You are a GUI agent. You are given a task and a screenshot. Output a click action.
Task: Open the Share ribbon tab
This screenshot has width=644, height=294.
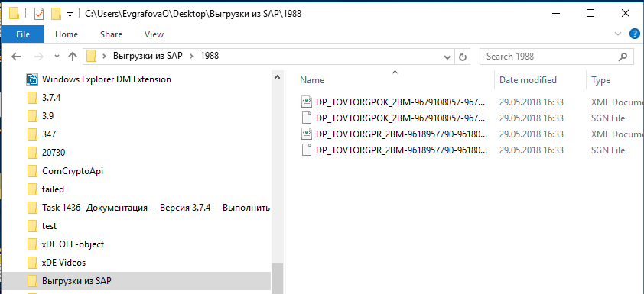tap(111, 34)
